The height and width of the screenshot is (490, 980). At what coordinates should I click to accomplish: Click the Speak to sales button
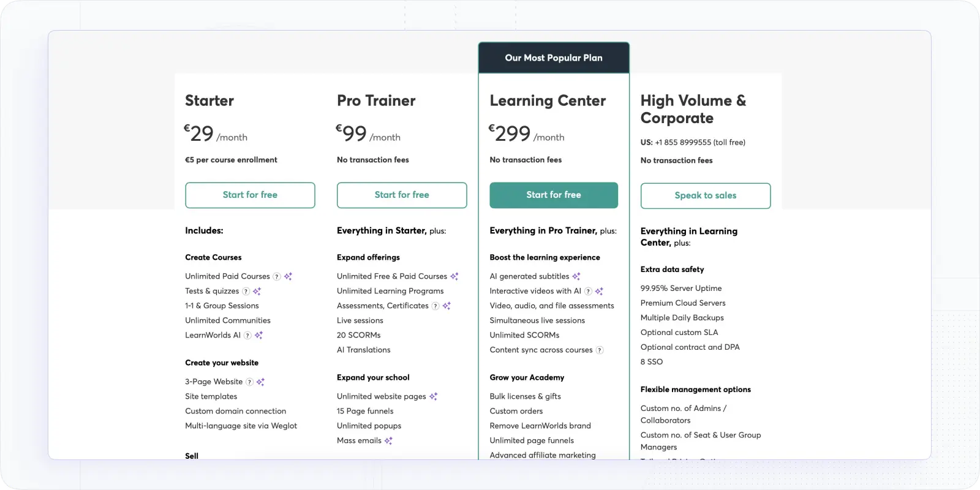point(705,195)
